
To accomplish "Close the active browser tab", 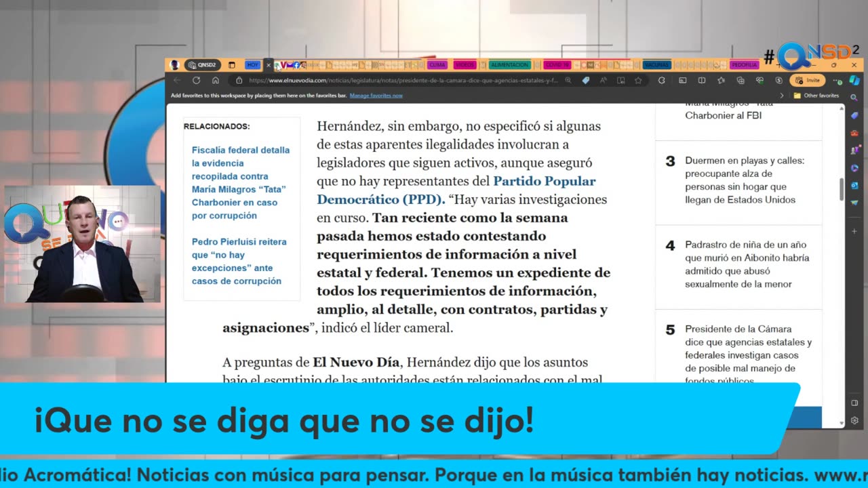I will coord(269,65).
